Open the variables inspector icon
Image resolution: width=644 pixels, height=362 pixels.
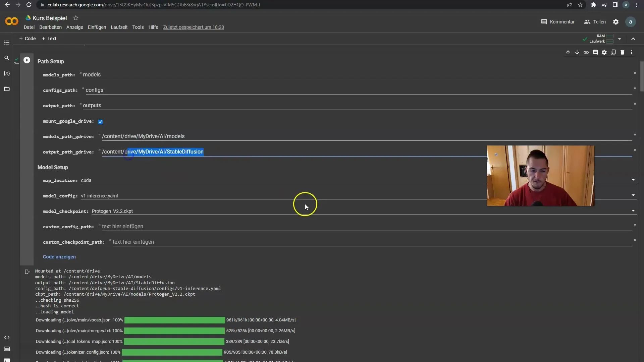coord(7,73)
